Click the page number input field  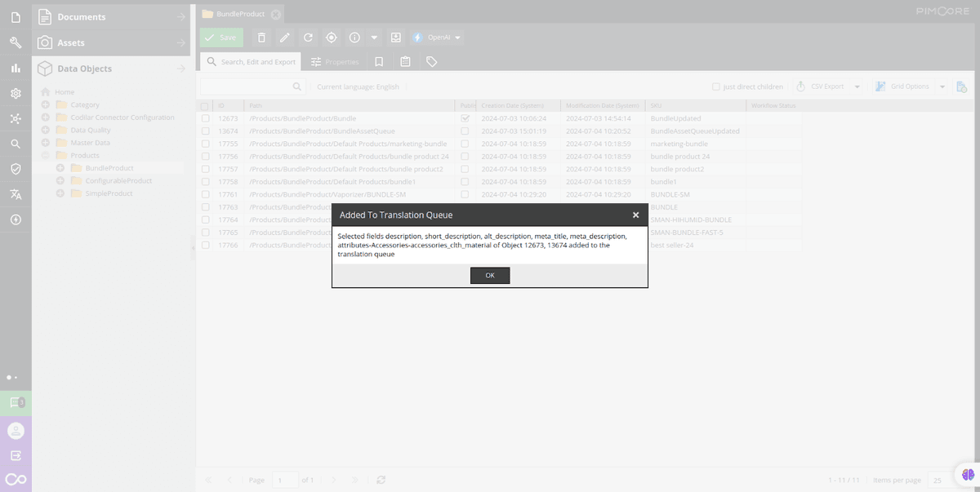click(x=285, y=480)
